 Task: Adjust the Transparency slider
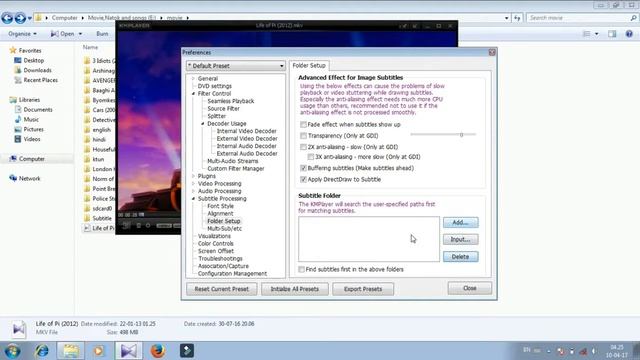point(461,134)
